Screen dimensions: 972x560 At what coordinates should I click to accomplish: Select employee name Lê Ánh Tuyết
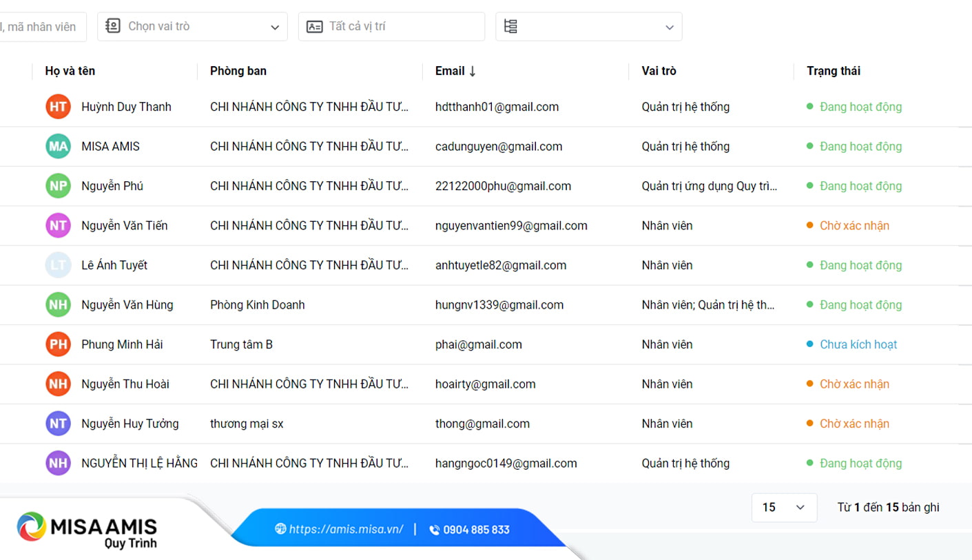coord(114,265)
